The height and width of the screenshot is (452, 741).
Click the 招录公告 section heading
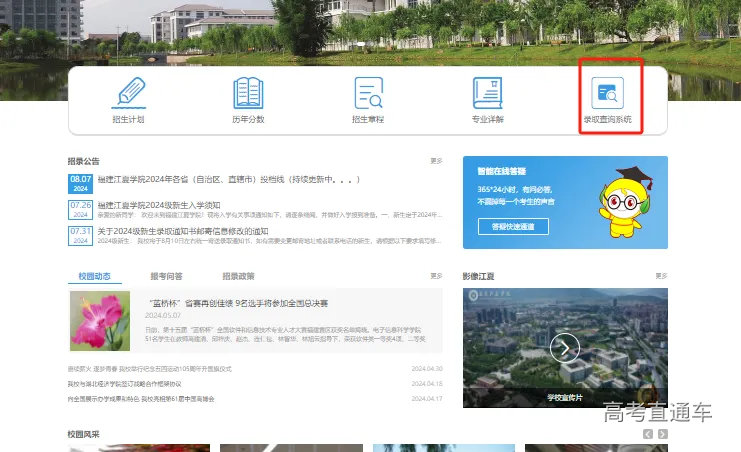[84, 161]
